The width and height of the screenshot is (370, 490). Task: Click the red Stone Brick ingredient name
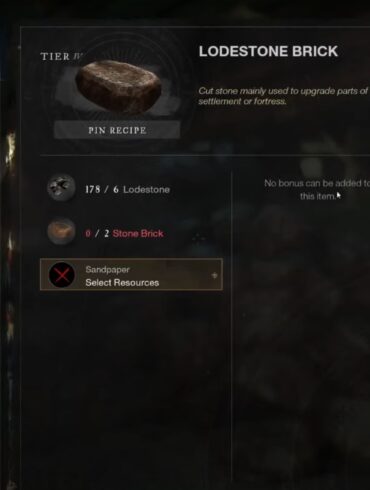coord(138,233)
